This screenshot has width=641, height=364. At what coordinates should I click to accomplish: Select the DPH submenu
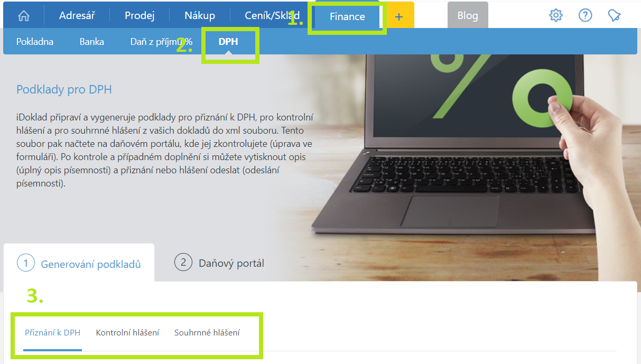point(228,41)
